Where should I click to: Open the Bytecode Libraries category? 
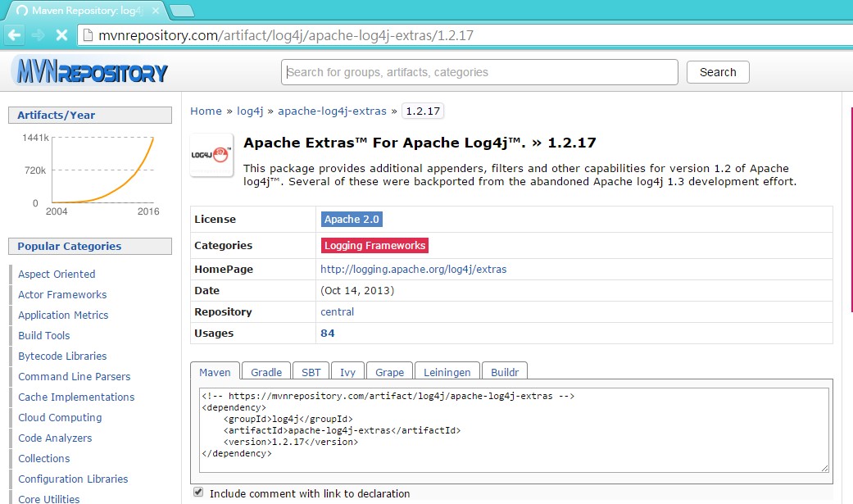[61, 356]
